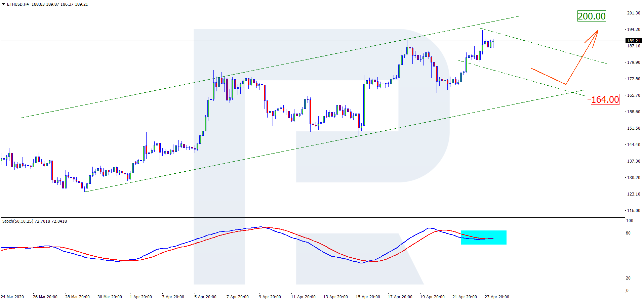
Task: Click the 194.20 price axis value
Action: tap(634, 30)
